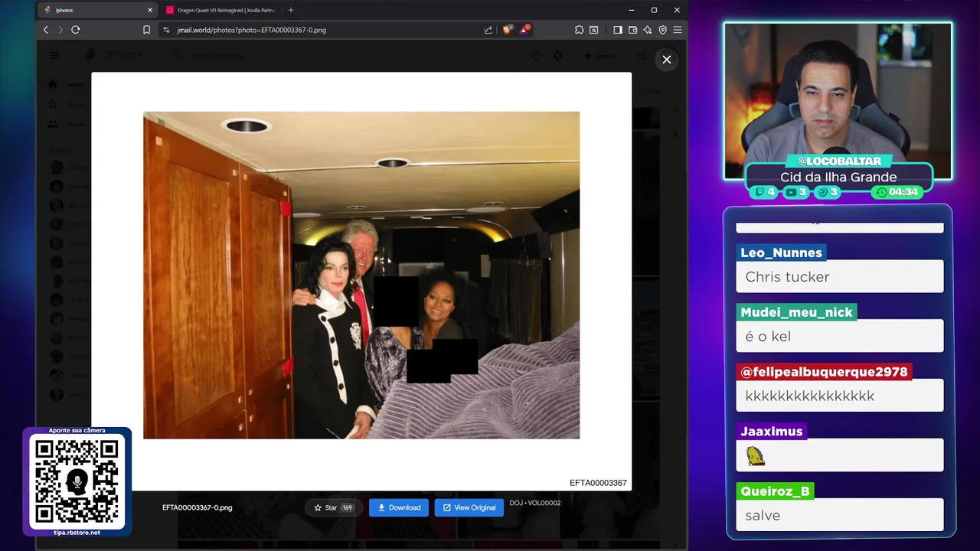Open View Original link
The width and height of the screenshot is (980, 551).
click(469, 507)
